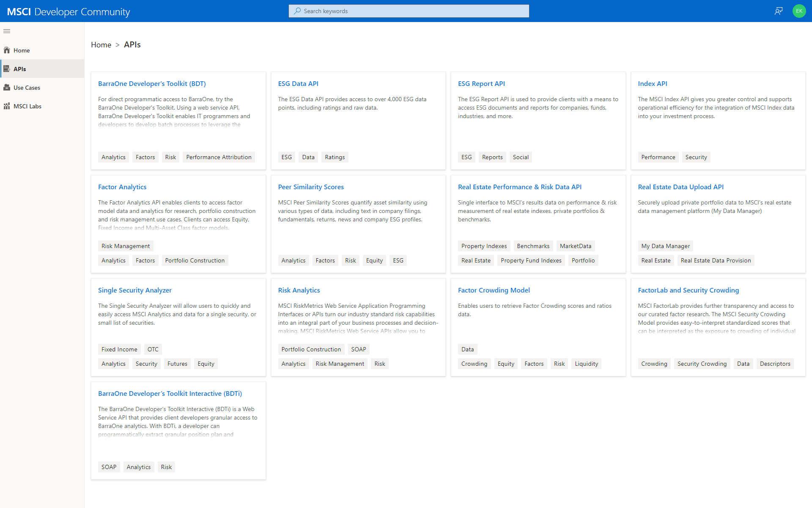
Task: Click the Fixed Income tag
Action: [x=119, y=349]
